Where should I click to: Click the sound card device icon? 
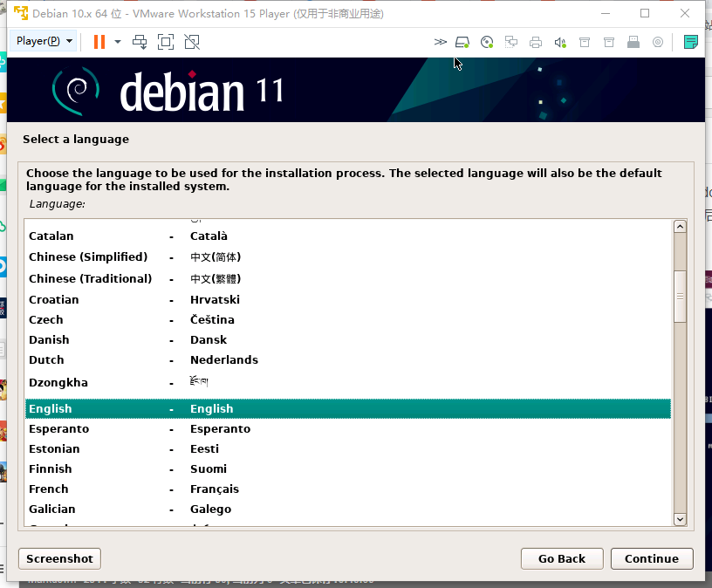pos(560,42)
